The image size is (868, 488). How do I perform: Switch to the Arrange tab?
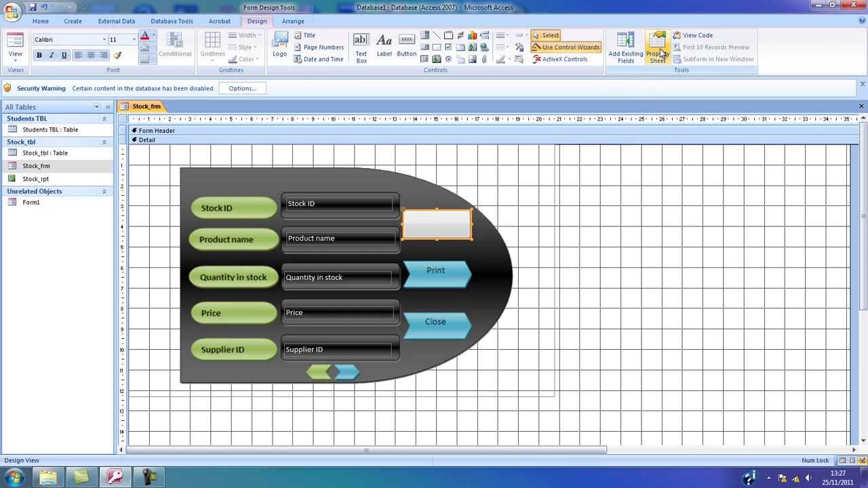[293, 21]
